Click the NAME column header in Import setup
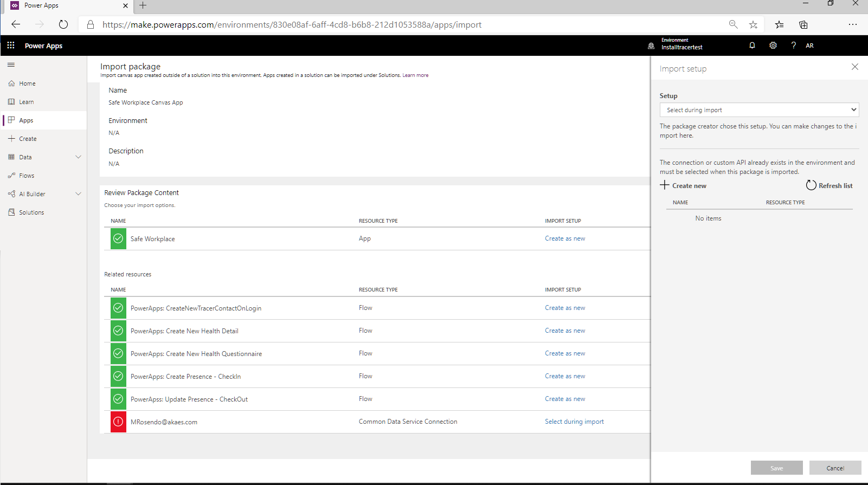868x485 pixels. coord(680,203)
